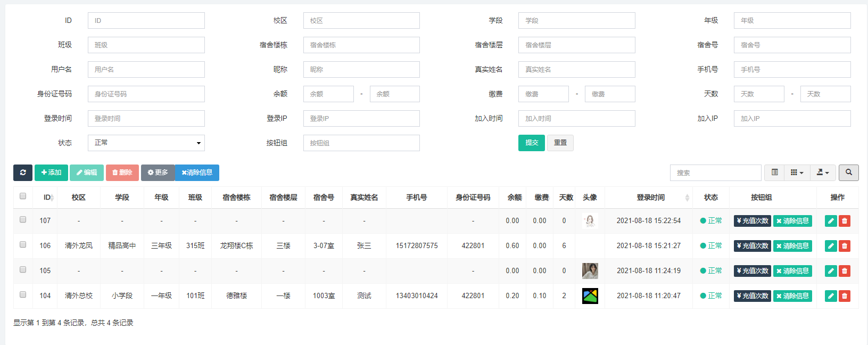Click the red trash icon for ID 104
The image size is (868, 345).
tap(845, 296)
